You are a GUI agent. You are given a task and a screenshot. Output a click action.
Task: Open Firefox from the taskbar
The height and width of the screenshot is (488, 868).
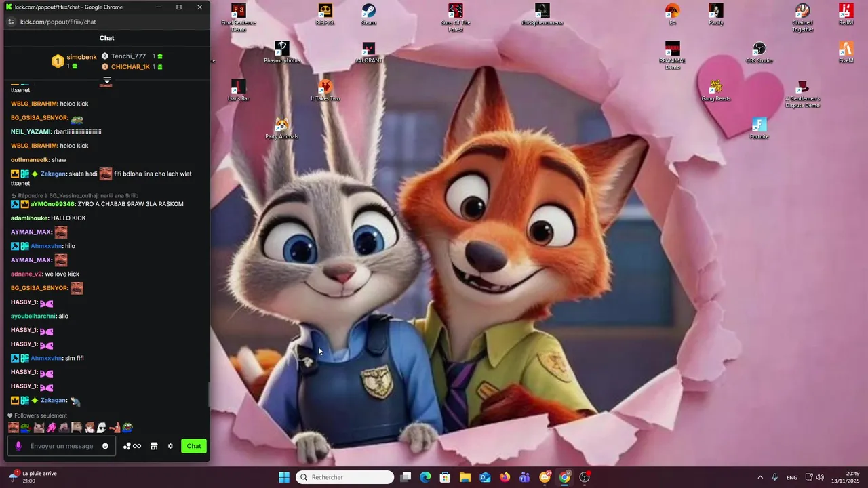pos(505,477)
